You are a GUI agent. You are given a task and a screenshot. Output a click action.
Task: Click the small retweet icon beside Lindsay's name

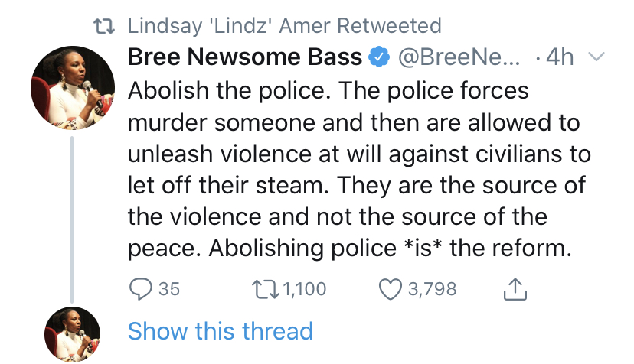coord(104,26)
